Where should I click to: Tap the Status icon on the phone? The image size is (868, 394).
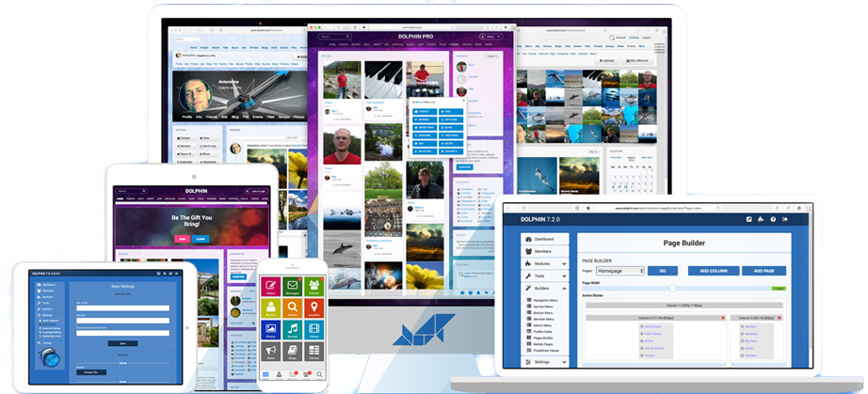[271, 288]
